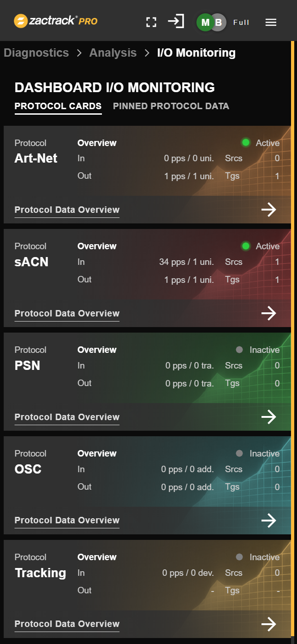The width and height of the screenshot is (297, 644).
Task: Toggle fullscreen mode via the fullscreen icon
Action: point(151,21)
